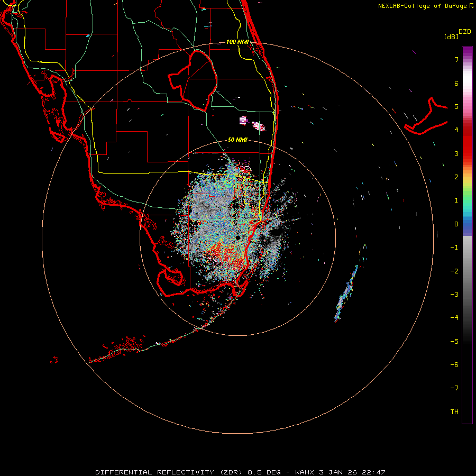Click the color scale value -2

(454, 271)
